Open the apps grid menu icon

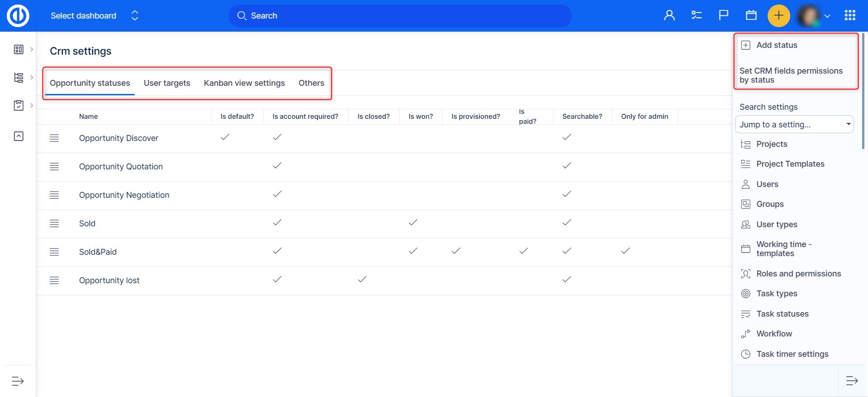(x=849, y=16)
